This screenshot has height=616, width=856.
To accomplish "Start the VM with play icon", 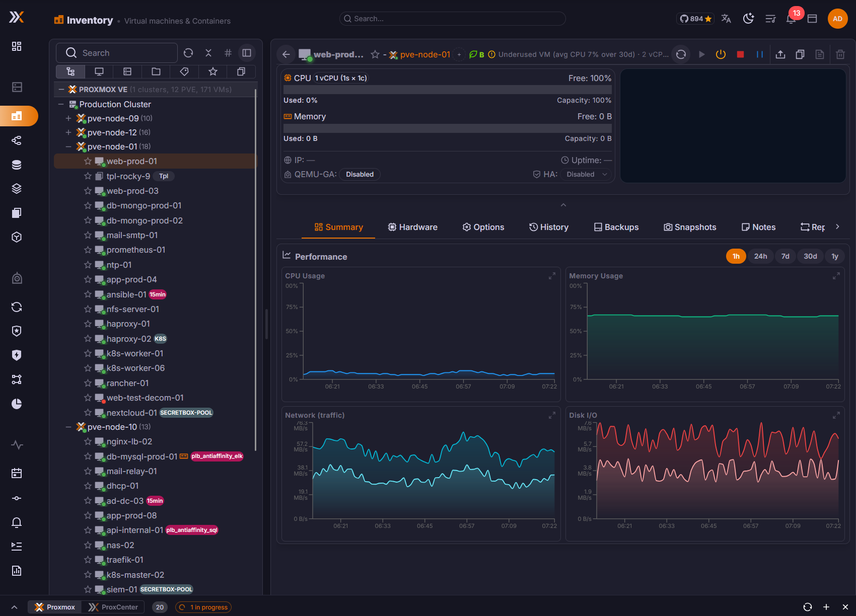I will [701, 54].
